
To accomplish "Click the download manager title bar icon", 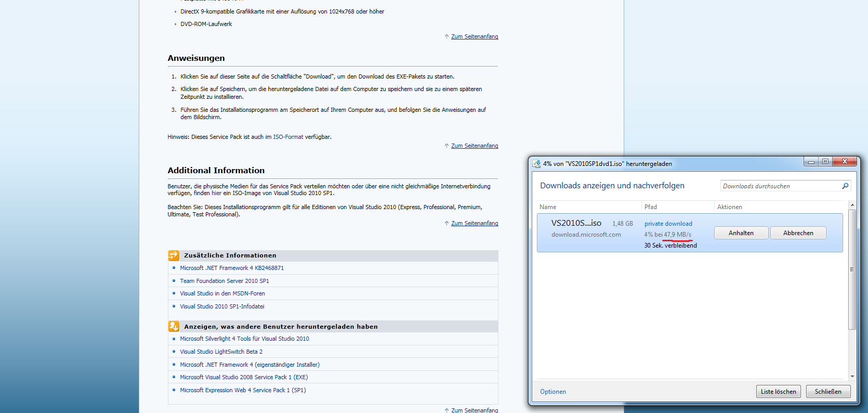I will 536,163.
